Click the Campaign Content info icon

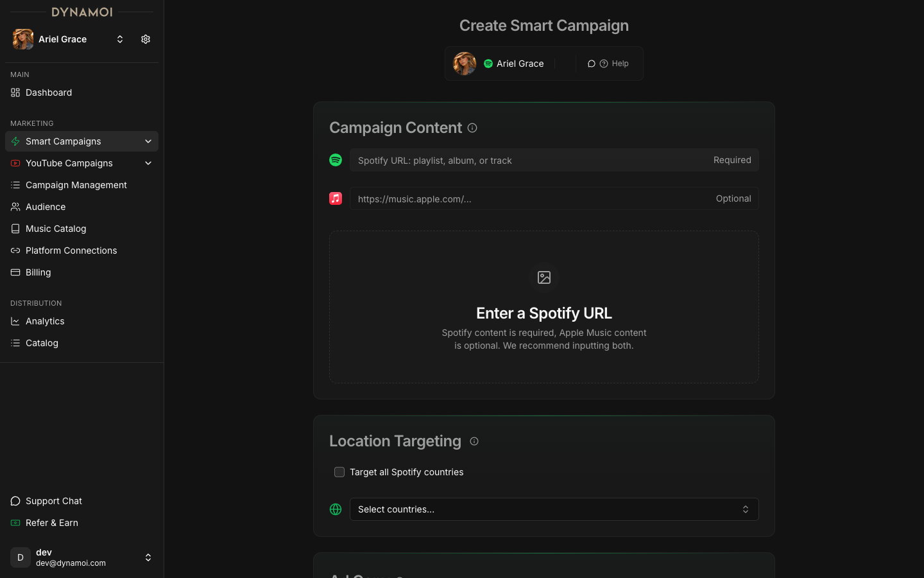472,128
